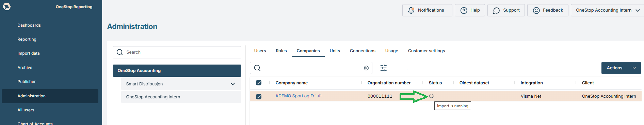
Task: Click the left panel Search field
Action: tap(177, 52)
